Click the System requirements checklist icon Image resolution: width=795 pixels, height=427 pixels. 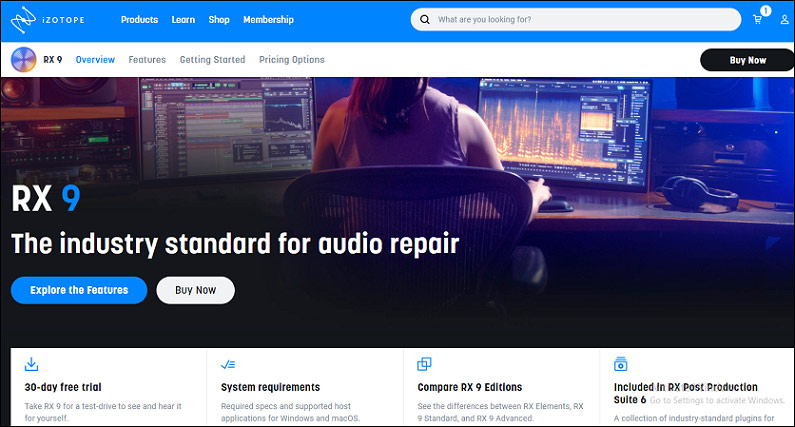tap(228, 364)
